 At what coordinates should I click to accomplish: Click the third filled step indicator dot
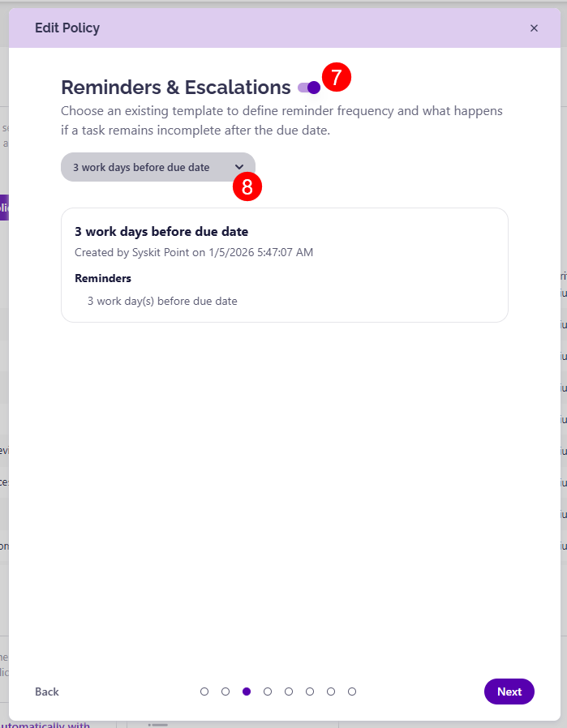pyautogui.click(x=247, y=692)
